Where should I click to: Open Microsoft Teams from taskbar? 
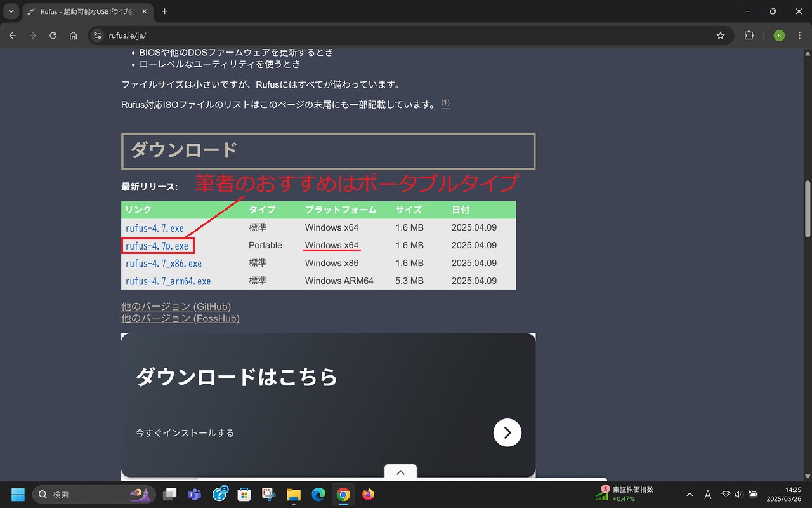point(195,494)
